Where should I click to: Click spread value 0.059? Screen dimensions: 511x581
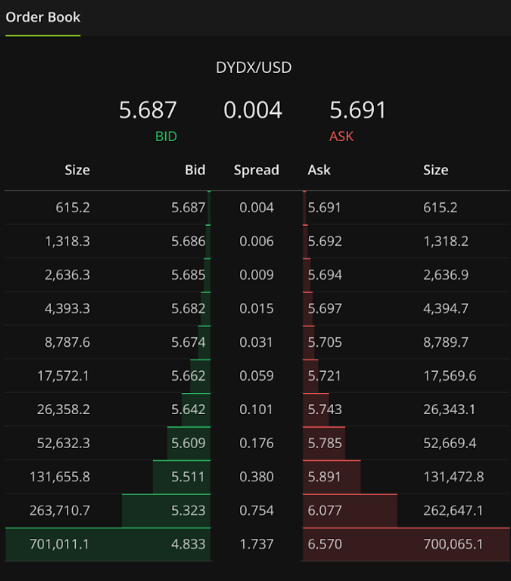(x=256, y=376)
